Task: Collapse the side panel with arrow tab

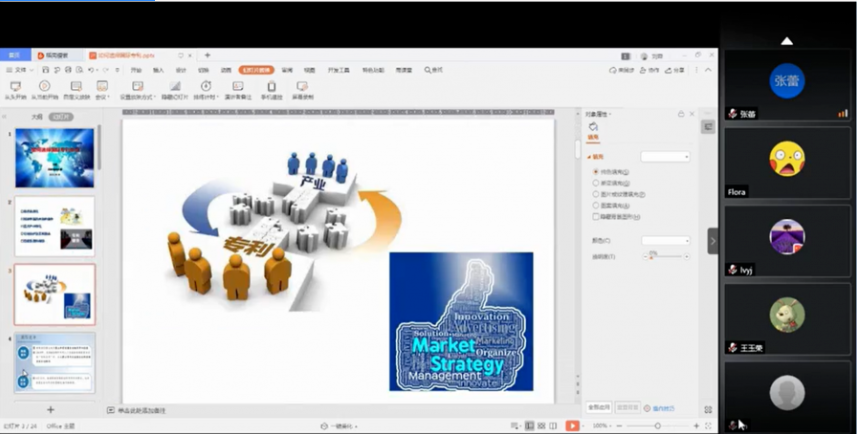Action: [x=713, y=241]
